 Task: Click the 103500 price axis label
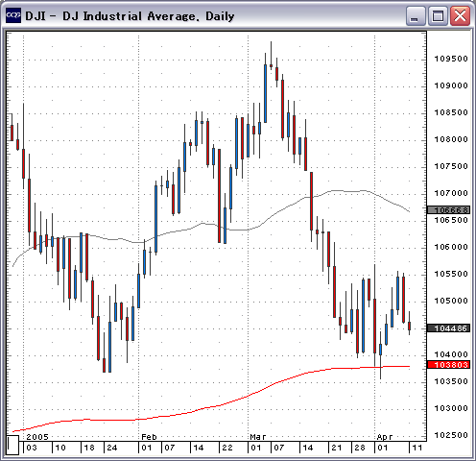[451, 381]
